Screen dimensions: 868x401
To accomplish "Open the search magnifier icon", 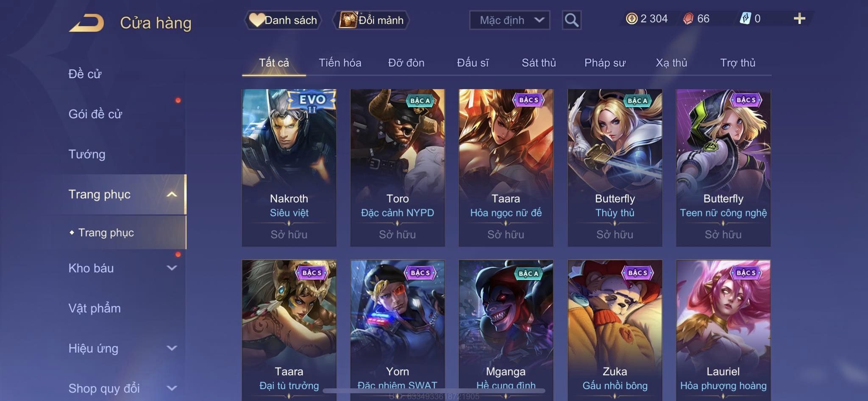I will [x=571, y=20].
